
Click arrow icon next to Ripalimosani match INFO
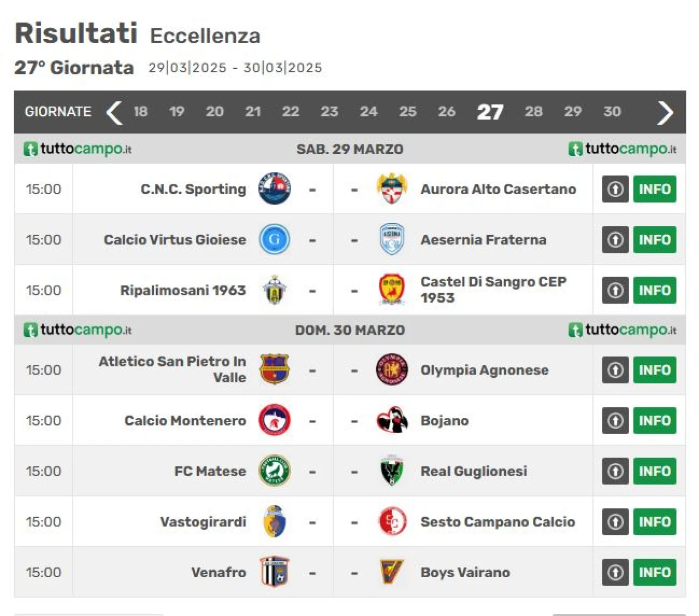615,290
